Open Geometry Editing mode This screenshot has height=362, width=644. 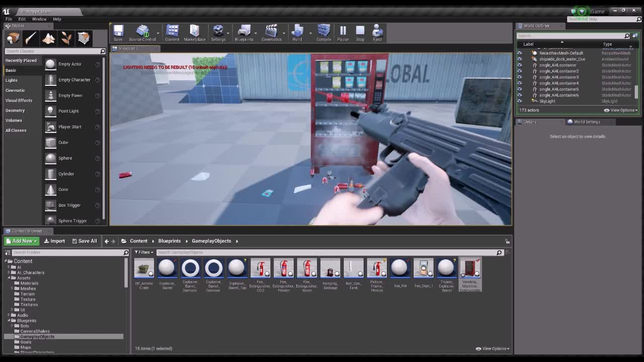tap(85, 38)
